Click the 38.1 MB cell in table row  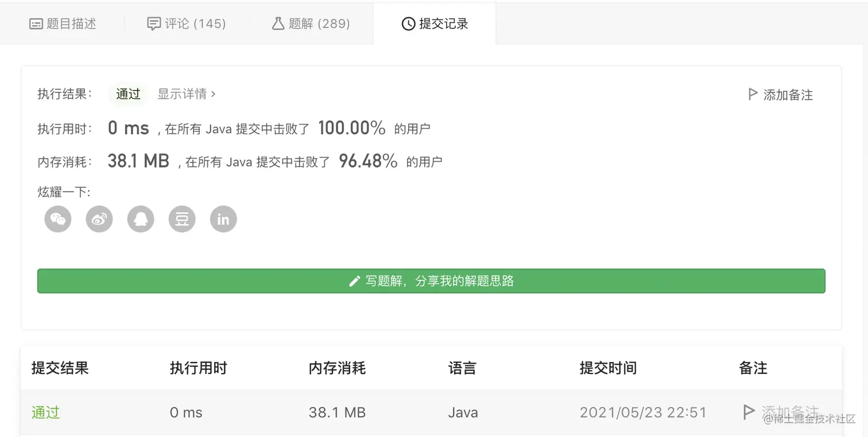(x=337, y=412)
